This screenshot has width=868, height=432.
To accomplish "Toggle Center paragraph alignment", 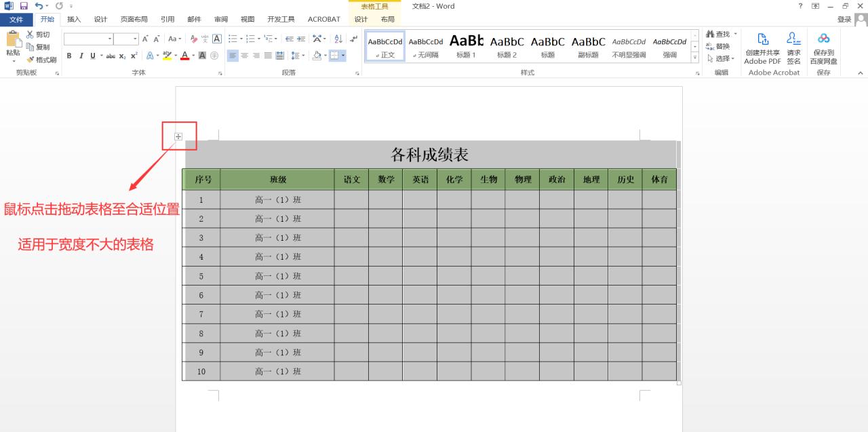I will 245,56.
